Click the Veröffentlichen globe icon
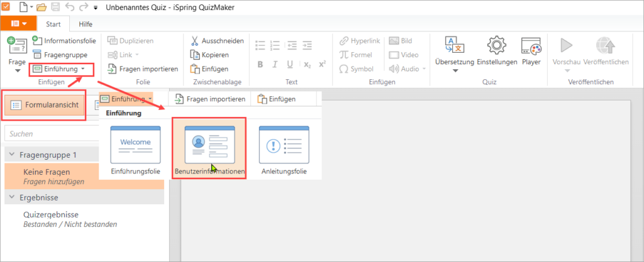The width and height of the screenshot is (644, 262). (x=606, y=45)
